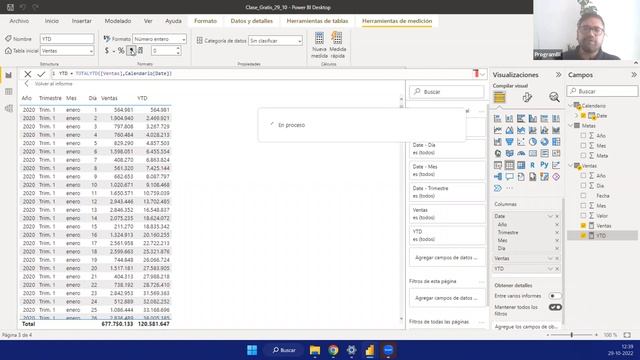Click Medida rápida in the ribbon

337,45
